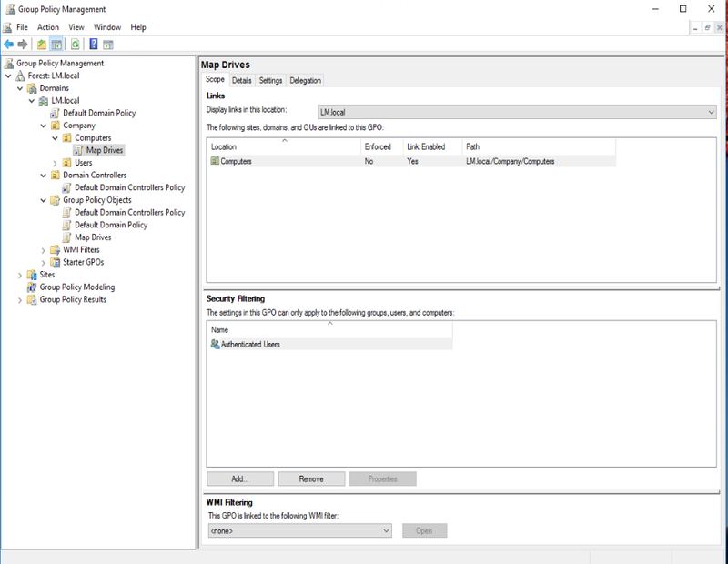Viewport: 728px width, 564px height.
Task: Open the Action menu
Action: (47, 26)
